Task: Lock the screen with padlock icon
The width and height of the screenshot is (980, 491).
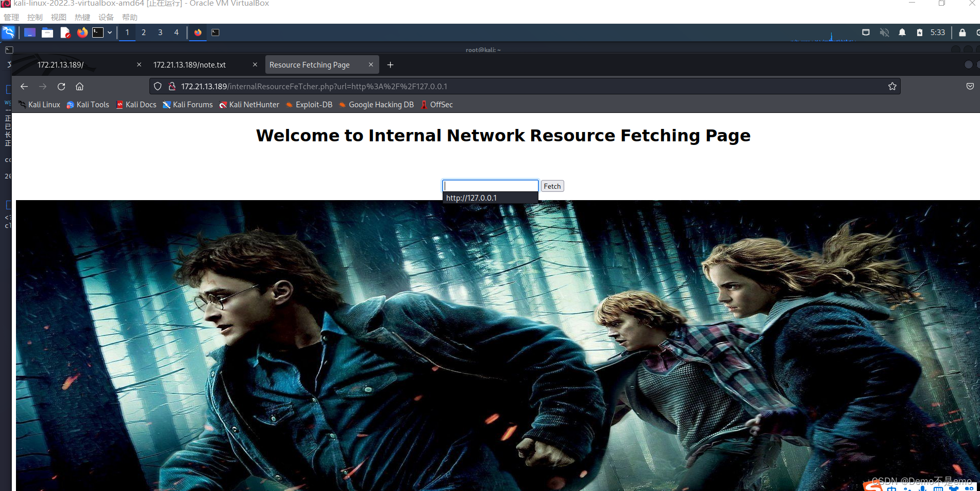Action: point(962,32)
